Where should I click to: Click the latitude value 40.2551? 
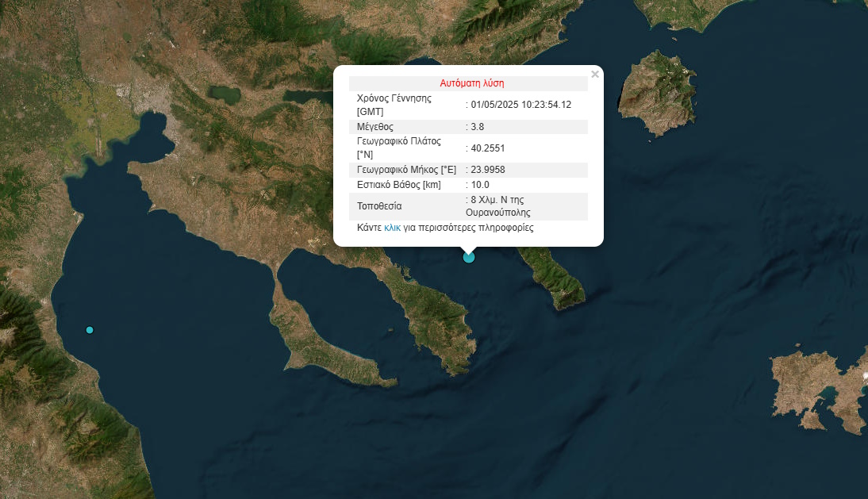(x=488, y=148)
